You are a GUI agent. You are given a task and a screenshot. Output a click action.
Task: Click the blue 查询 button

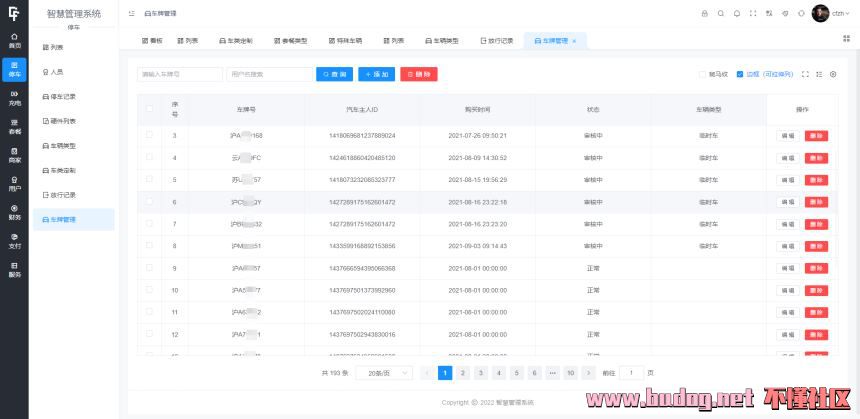point(335,74)
